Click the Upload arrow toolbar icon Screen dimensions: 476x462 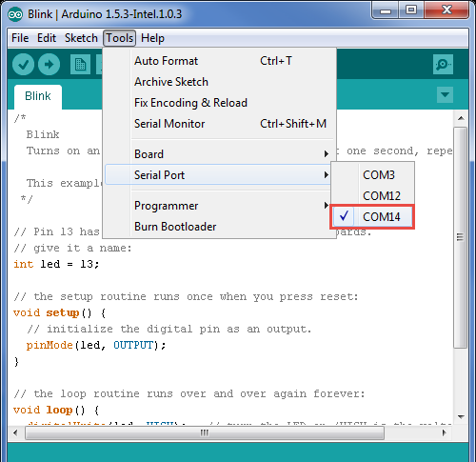49,65
